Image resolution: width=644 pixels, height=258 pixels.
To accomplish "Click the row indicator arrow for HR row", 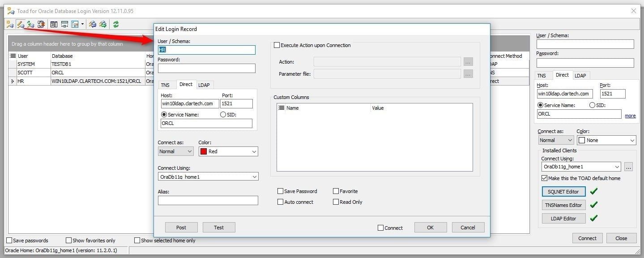I will point(13,81).
